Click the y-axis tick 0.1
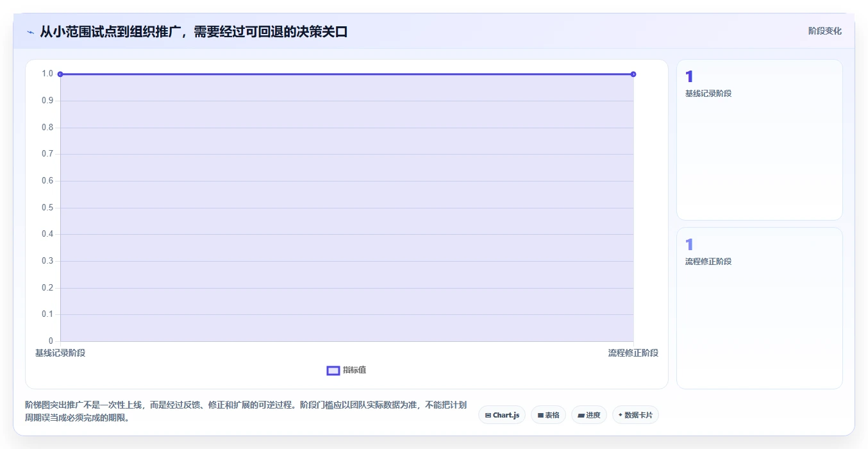Screen dimensions: 868x449 [47, 314]
